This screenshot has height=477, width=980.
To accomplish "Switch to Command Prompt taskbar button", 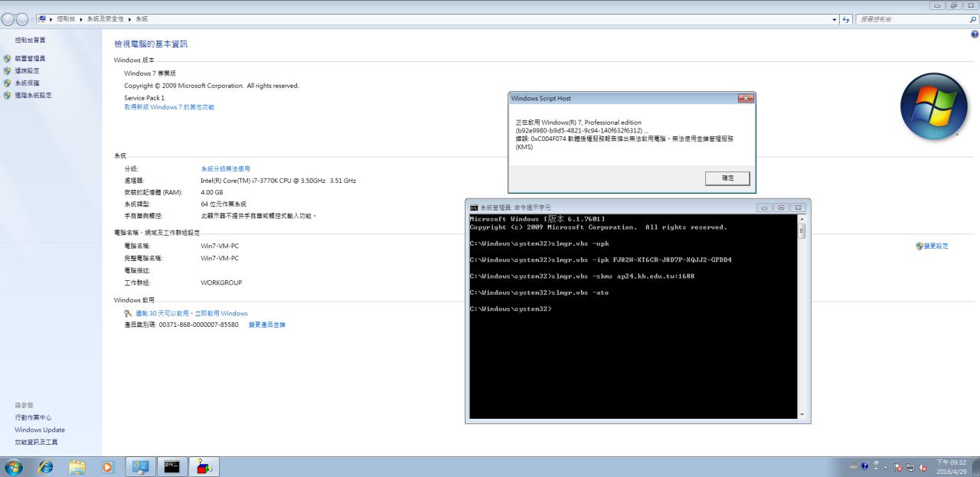I will coord(171,466).
